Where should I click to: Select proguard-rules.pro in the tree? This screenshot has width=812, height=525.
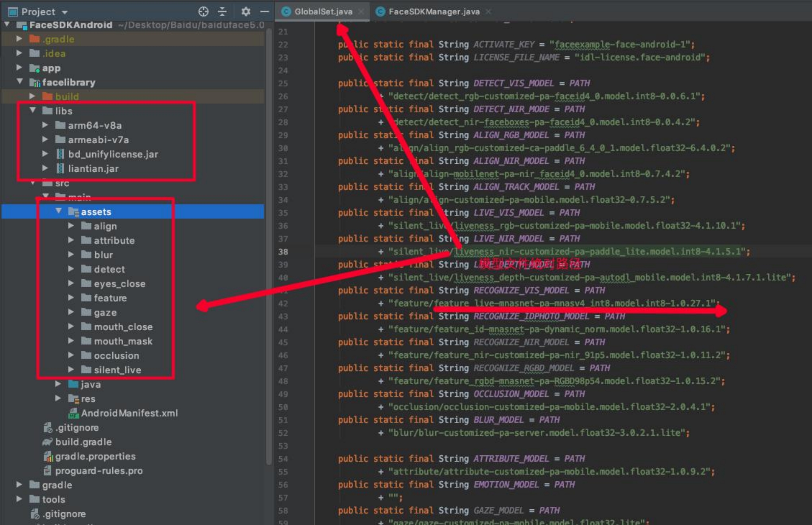98,471
